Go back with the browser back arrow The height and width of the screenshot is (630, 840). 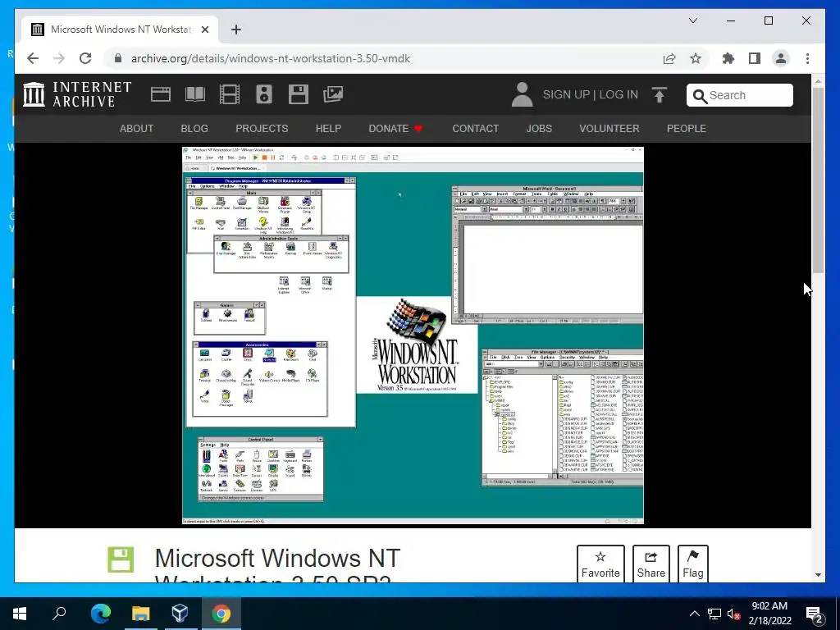(33, 58)
